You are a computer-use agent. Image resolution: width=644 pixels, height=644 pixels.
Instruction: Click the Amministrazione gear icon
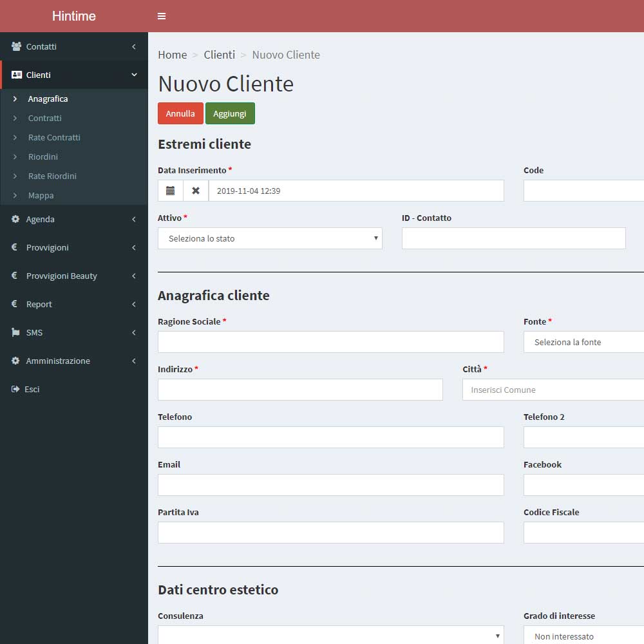coord(15,361)
